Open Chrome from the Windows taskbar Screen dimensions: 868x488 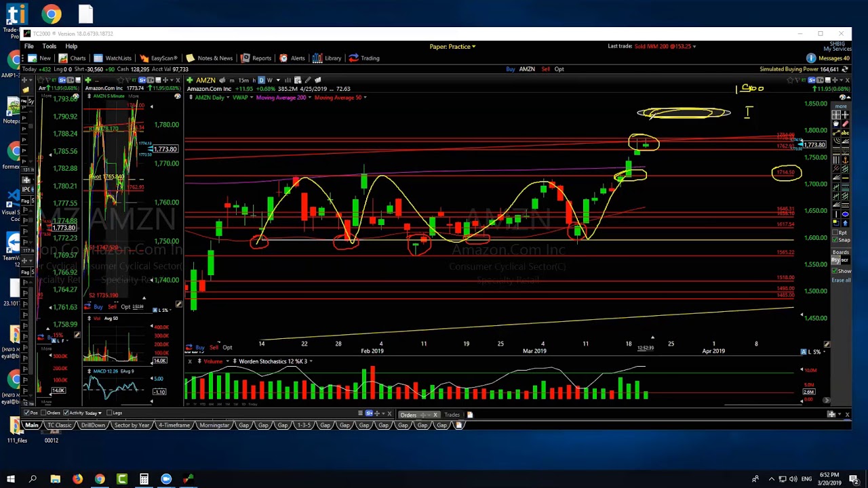click(100, 479)
